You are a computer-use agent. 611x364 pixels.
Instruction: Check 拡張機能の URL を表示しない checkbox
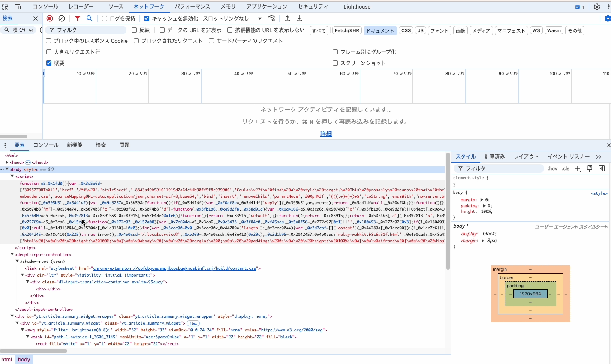[230, 30]
